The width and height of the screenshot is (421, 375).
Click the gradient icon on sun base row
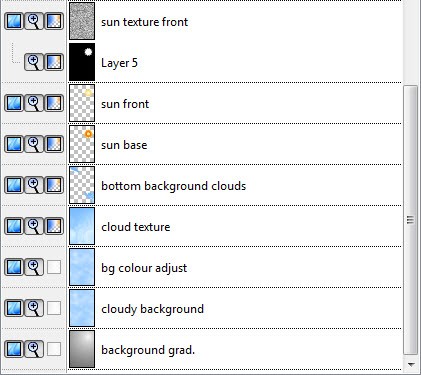tap(54, 144)
